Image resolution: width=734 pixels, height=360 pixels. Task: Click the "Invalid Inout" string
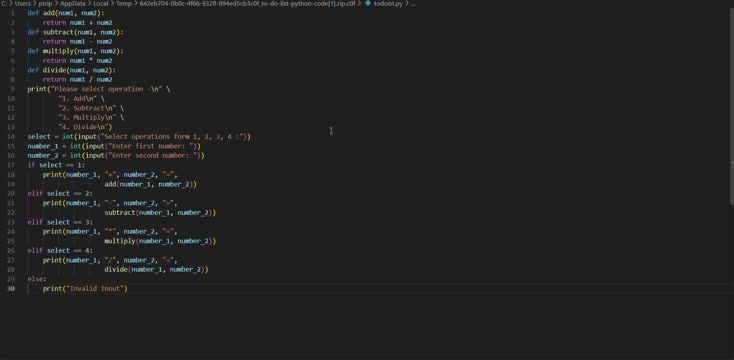pyautogui.click(x=95, y=288)
